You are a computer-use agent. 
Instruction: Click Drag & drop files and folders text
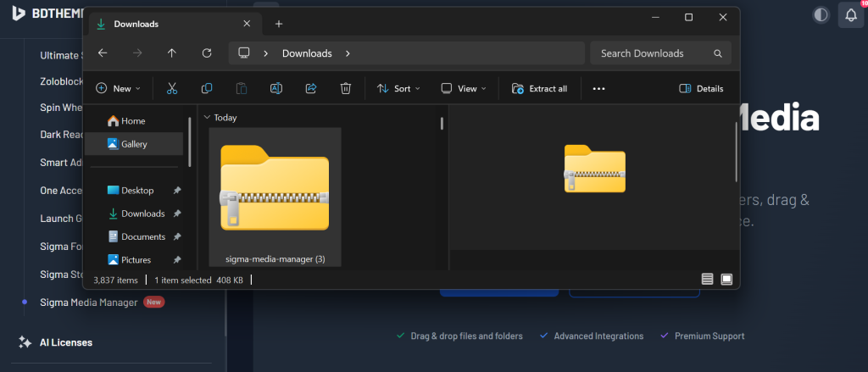(466, 336)
